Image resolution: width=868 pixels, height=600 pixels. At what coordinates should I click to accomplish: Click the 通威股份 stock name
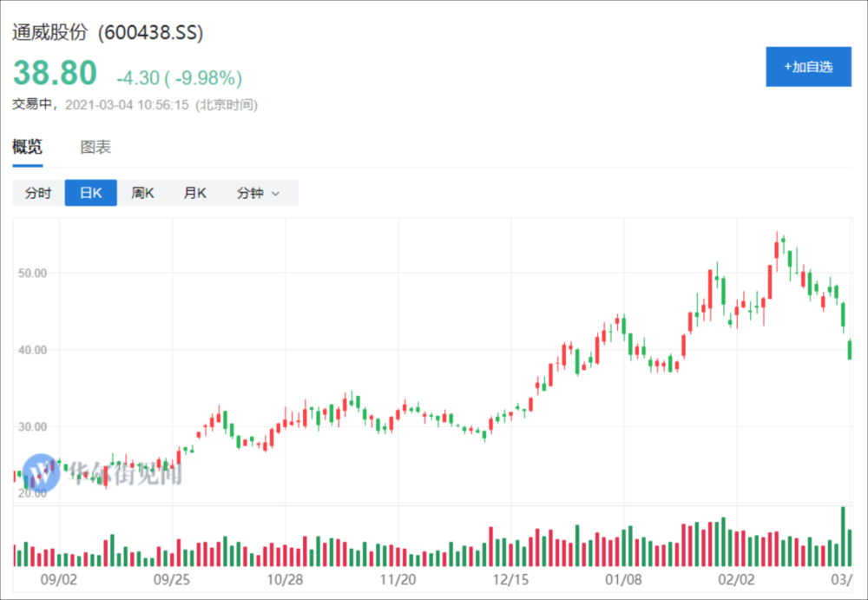[x=50, y=33]
